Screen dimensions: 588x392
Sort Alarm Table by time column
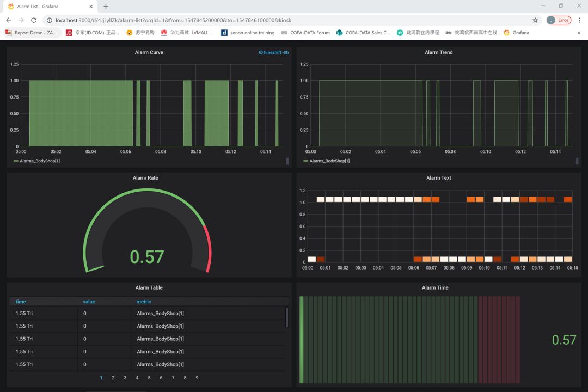coord(21,302)
